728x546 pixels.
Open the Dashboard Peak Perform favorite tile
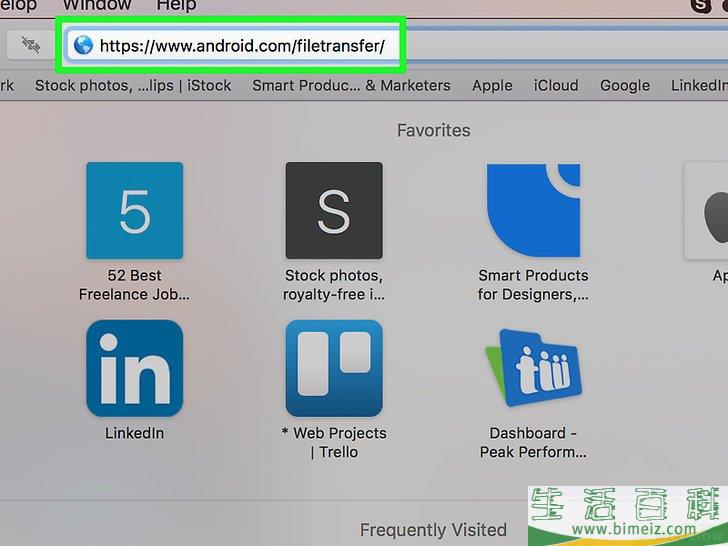(533, 368)
